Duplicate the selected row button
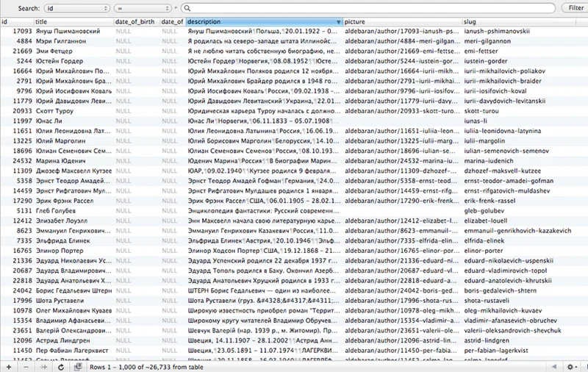The image size is (588, 372). [x=43, y=367]
